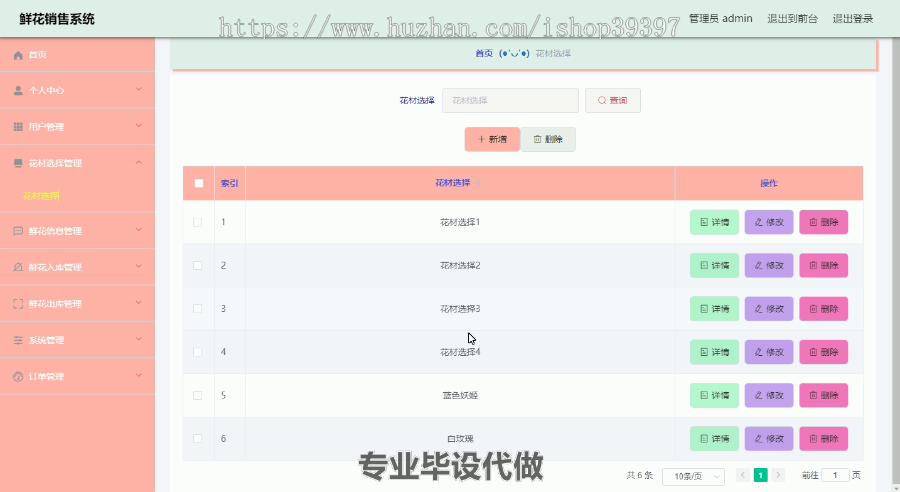This screenshot has height=492, width=900.
Task: Collapse the 花材选择管理 chevron
Action: click(x=138, y=162)
